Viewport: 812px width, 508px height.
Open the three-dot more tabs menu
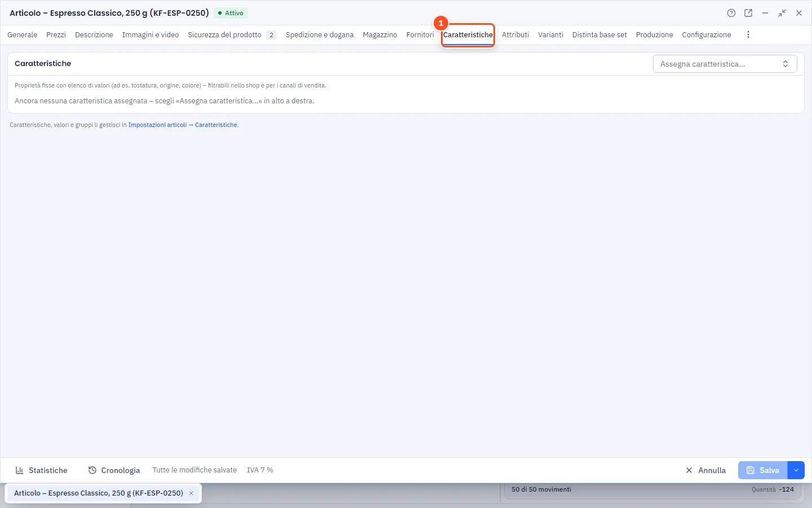tap(748, 34)
